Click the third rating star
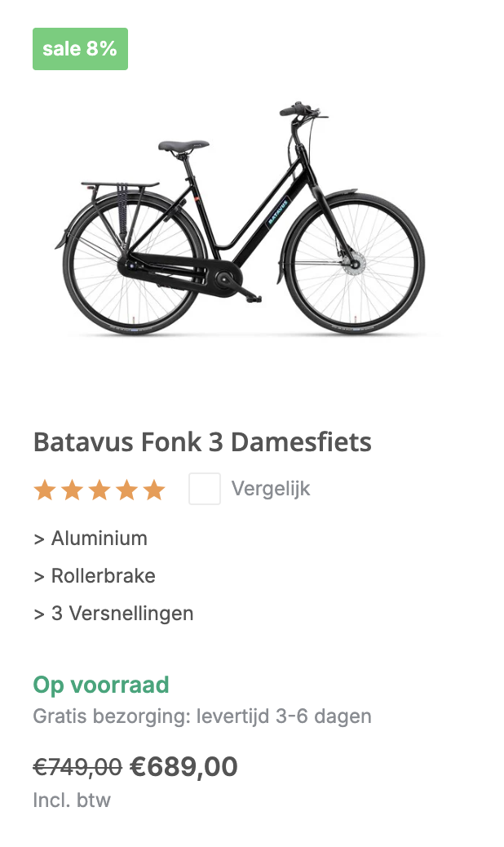 click(x=99, y=490)
